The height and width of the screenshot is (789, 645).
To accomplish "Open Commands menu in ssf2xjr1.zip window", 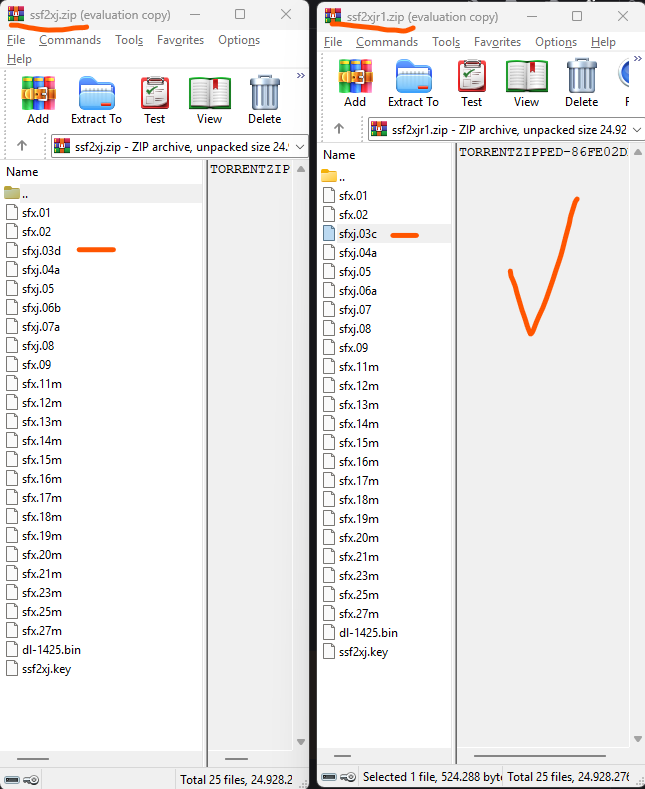I will pyautogui.click(x=387, y=42).
